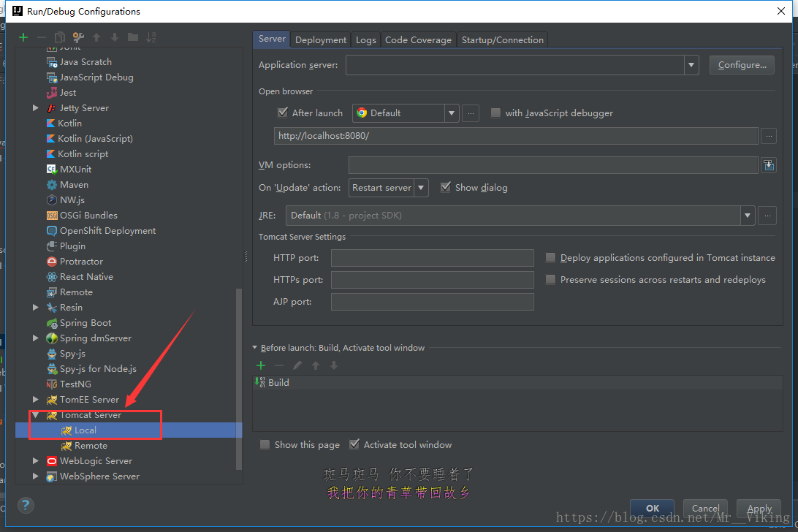Select Local under Tomcat Server
The image size is (798, 532).
(x=85, y=430)
